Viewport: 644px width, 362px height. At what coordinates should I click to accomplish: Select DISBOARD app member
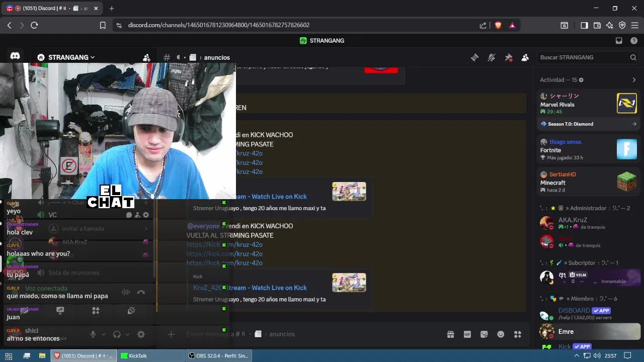click(x=588, y=314)
